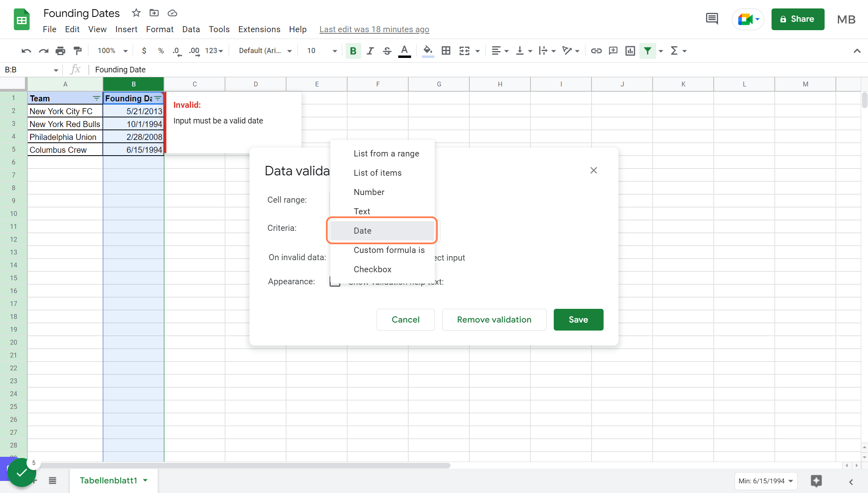This screenshot has height=493, width=868.
Task: Click the insert link icon
Action: tap(596, 51)
